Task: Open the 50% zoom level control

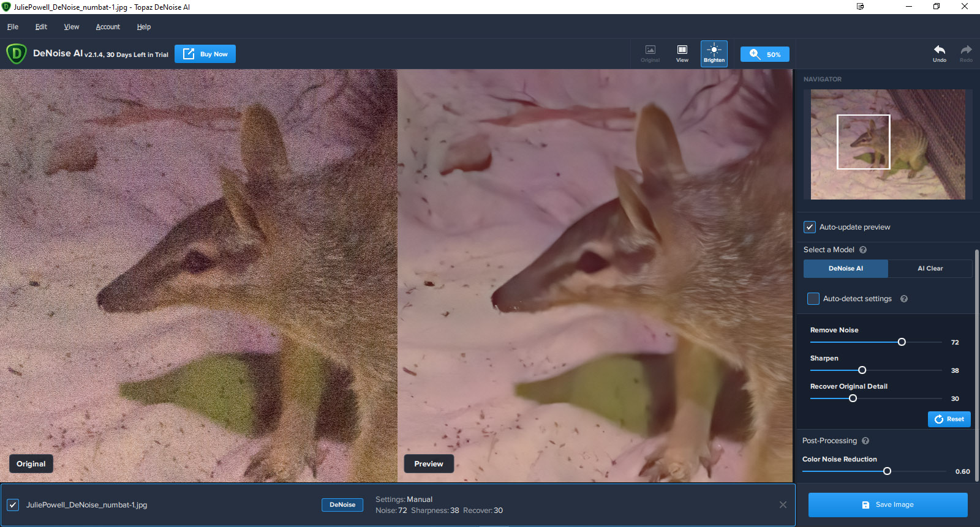Action: pyautogui.click(x=764, y=54)
